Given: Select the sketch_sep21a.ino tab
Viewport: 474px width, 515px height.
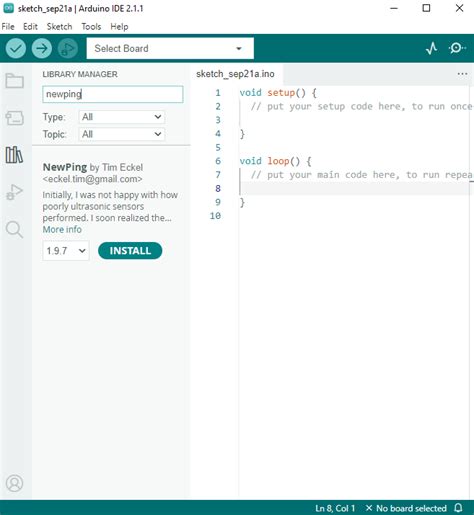Looking at the screenshot, I should tap(235, 74).
